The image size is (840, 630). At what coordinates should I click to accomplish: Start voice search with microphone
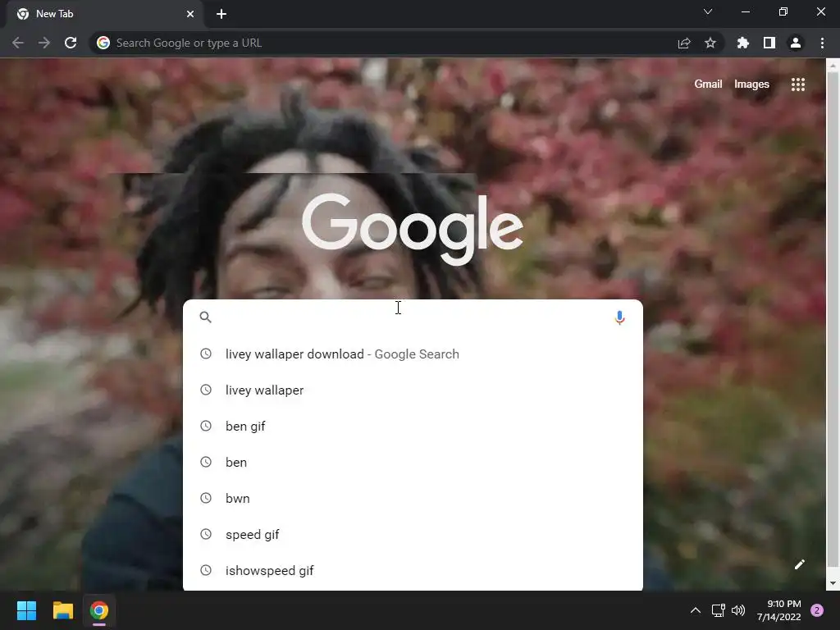(620, 317)
